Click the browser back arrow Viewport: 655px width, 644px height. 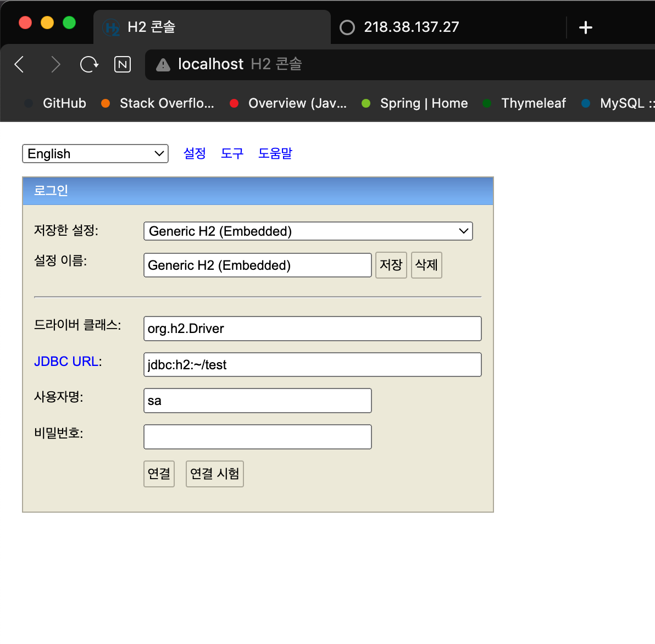click(x=19, y=64)
